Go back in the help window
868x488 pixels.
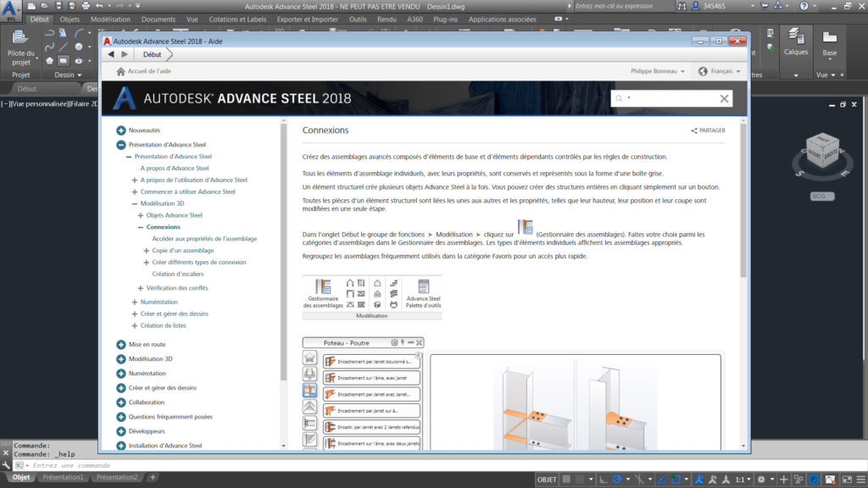click(111, 54)
